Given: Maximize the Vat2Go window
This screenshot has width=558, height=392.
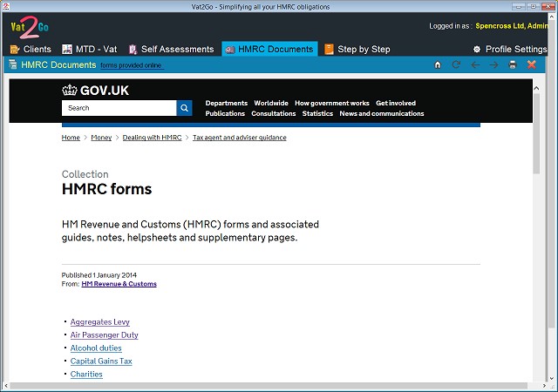Looking at the screenshot, I should tap(533, 6).
